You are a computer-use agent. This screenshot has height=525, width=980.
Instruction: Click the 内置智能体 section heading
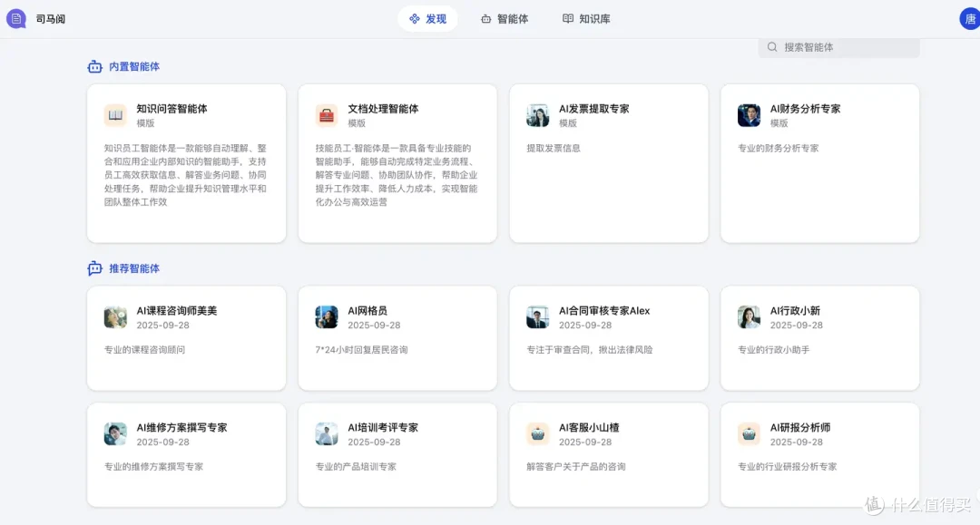(x=134, y=67)
